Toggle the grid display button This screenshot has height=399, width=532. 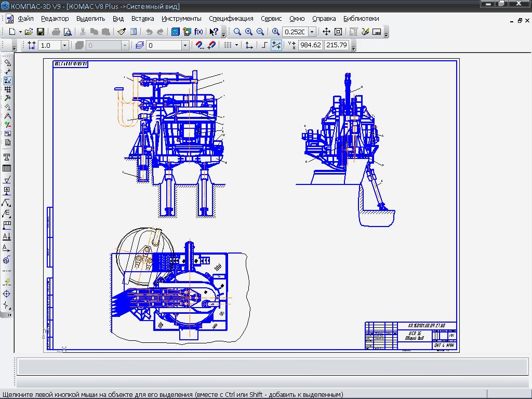(227, 45)
